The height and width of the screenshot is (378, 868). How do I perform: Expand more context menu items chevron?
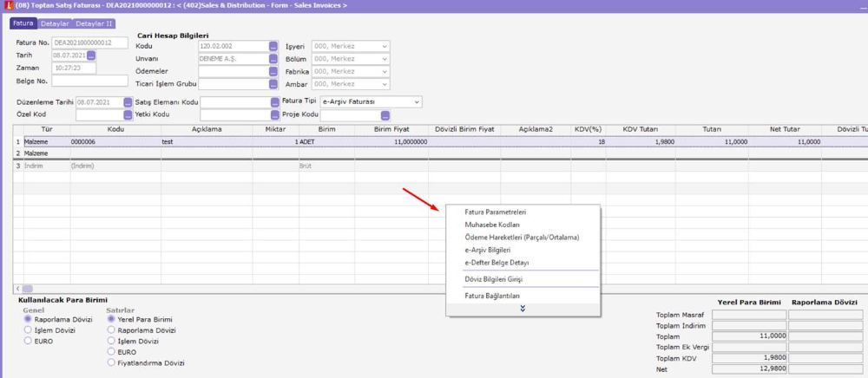pyautogui.click(x=523, y=309)
